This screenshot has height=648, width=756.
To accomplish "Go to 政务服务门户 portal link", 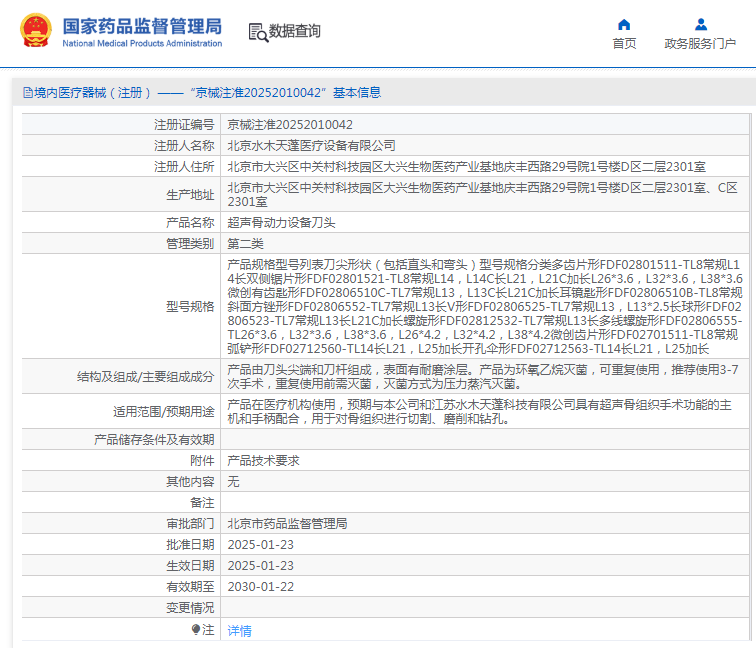I will pos(700,43).
